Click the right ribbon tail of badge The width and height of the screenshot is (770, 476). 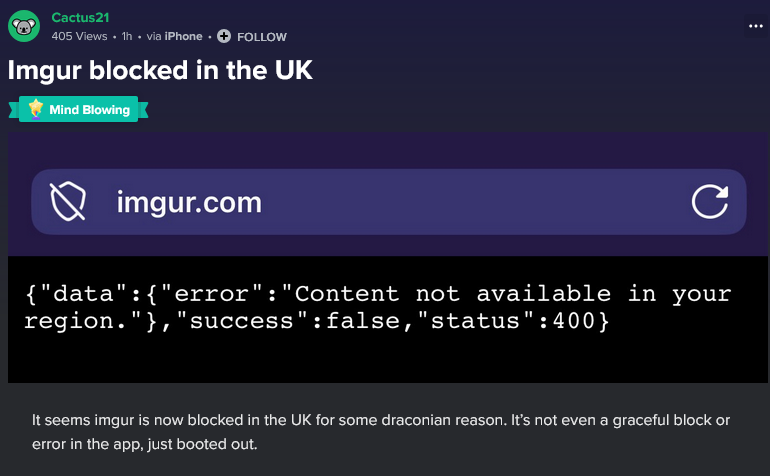click(143, 110)
